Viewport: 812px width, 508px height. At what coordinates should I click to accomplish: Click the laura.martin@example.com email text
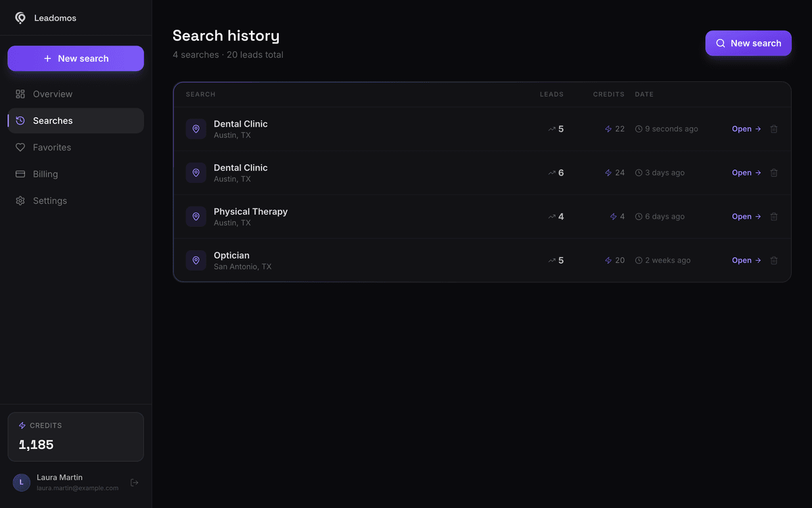click(x=77, y=488)
